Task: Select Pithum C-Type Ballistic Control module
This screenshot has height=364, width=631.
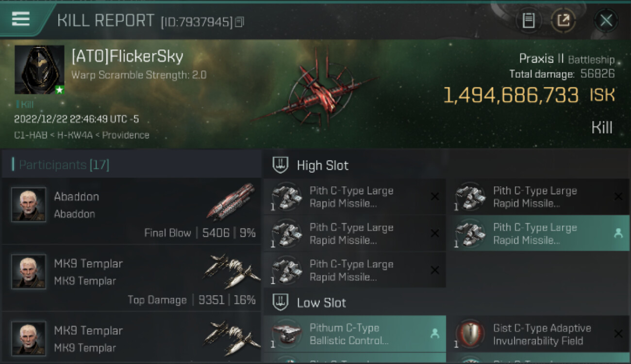Action: point(355,334)
